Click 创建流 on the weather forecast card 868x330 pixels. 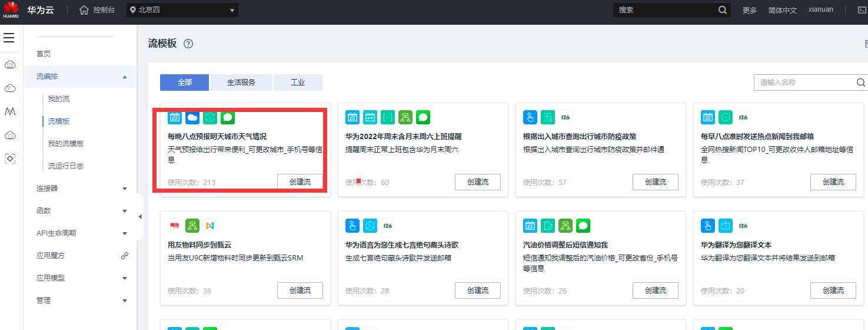pos(300,182)
